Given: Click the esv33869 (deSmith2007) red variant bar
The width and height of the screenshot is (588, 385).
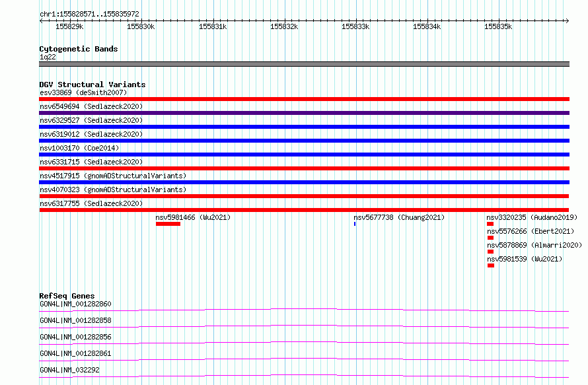Looking at the screenshot, I should [304, 99].
